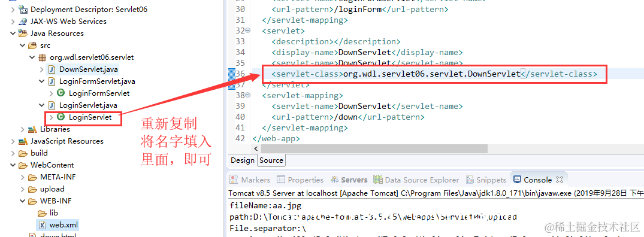Select web.xml in the project tree
This screenshot has height=237, width=644.
pyautogui.click(x=64, y=225)
